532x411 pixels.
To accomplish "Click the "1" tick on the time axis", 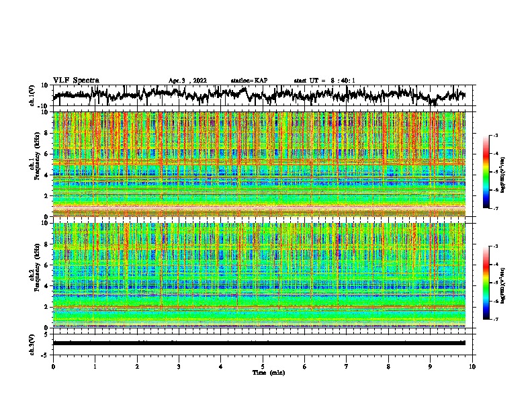I will tap(95, 367).
